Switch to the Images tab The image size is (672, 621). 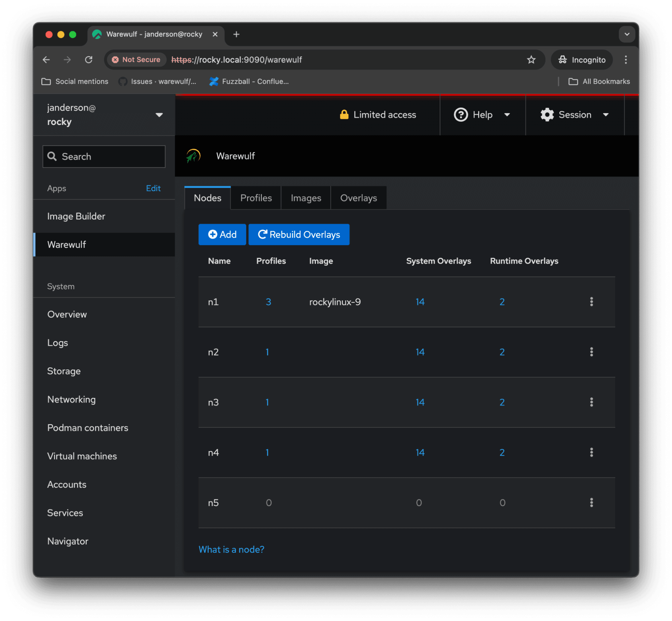306,198
